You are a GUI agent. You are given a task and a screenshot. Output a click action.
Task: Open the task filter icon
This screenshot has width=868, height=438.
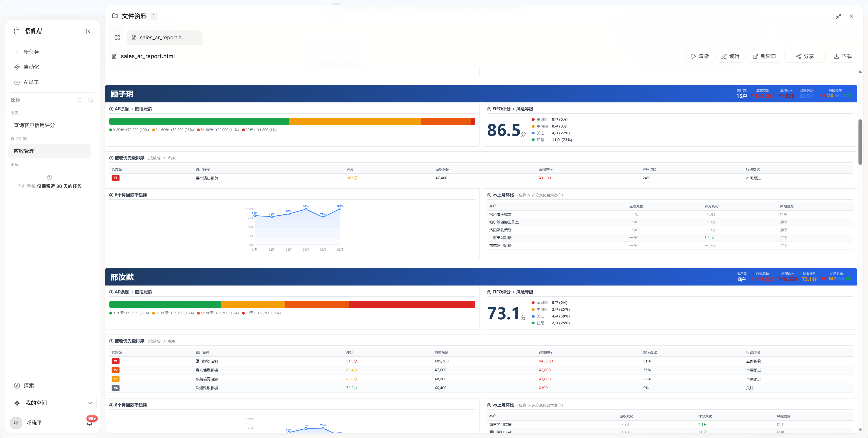tap(80, 100)
